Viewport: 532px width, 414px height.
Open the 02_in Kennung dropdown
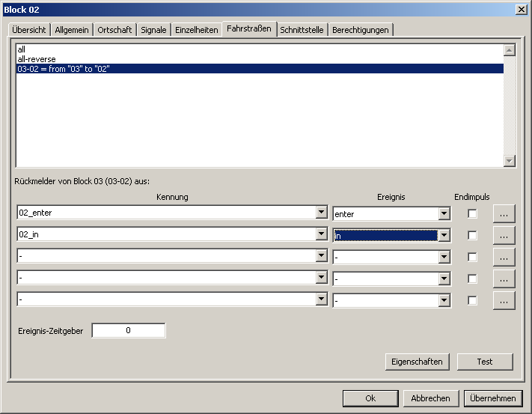pyautogui.click(x=322, y=234)
